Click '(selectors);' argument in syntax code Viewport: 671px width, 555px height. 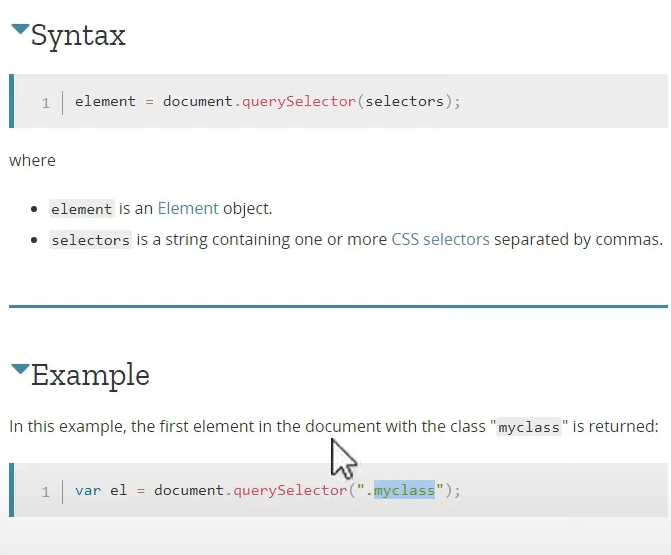[x=409, y=101]
